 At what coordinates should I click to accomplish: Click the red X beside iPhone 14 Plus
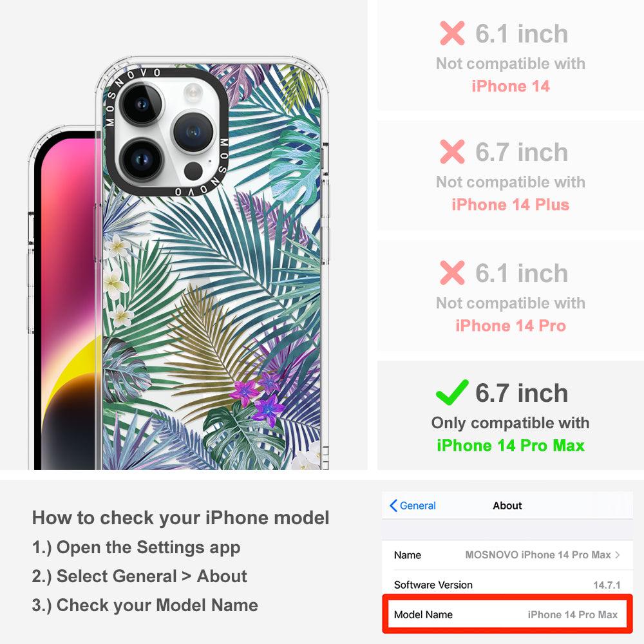pyautogui.click(x=452, y=151)
